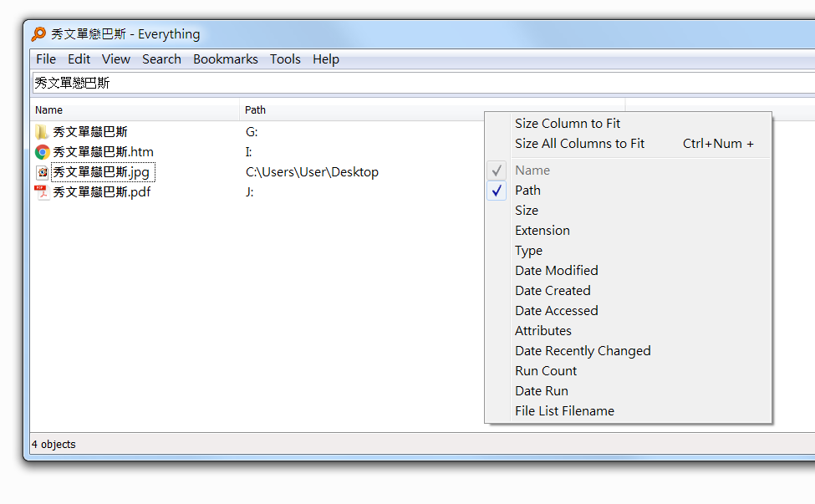815x504 pixels.
Task: Select the 秀文單戀巴斯.pdf file name
Action: [101, 192]
